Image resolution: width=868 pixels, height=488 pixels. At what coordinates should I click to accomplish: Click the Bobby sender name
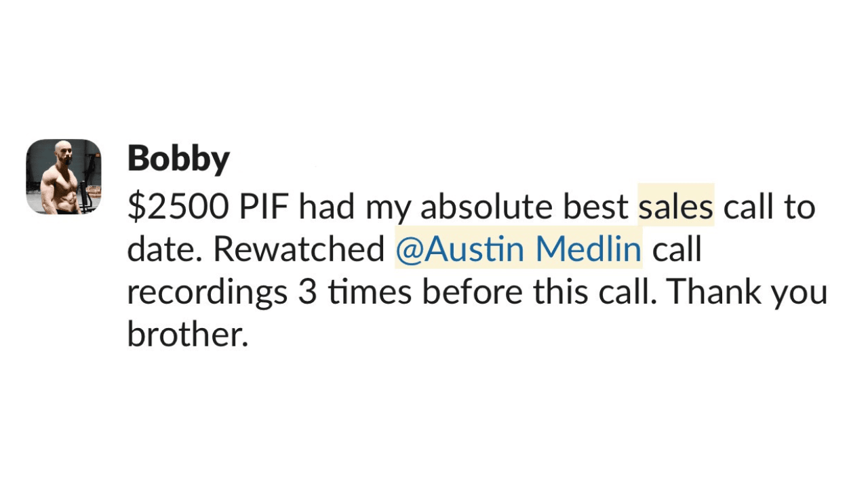click(x=178, y=159)
